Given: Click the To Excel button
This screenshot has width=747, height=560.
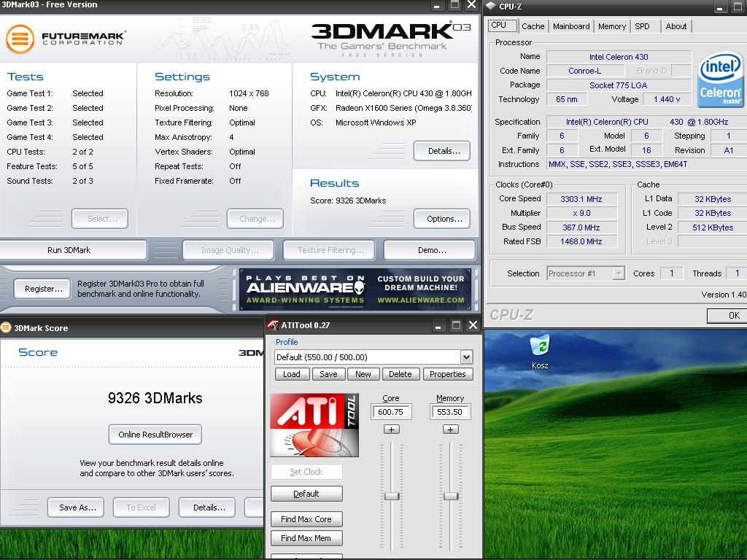Looking at the screenshot, I should pyautogui.click(x=141, y=507).
